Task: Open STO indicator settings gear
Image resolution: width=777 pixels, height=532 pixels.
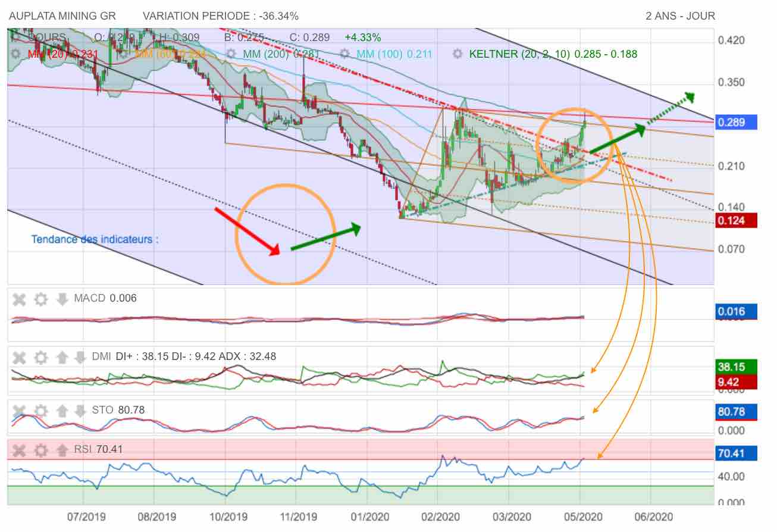Action: [40, 410]
